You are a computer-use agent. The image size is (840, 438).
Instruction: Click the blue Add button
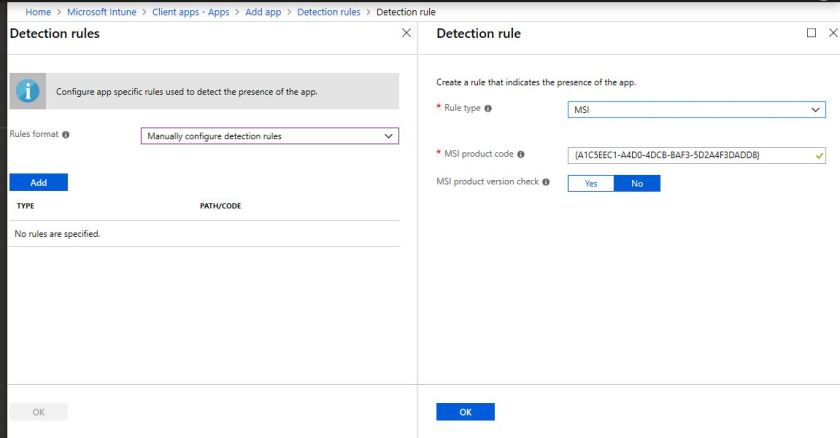[x=38, y=182]
